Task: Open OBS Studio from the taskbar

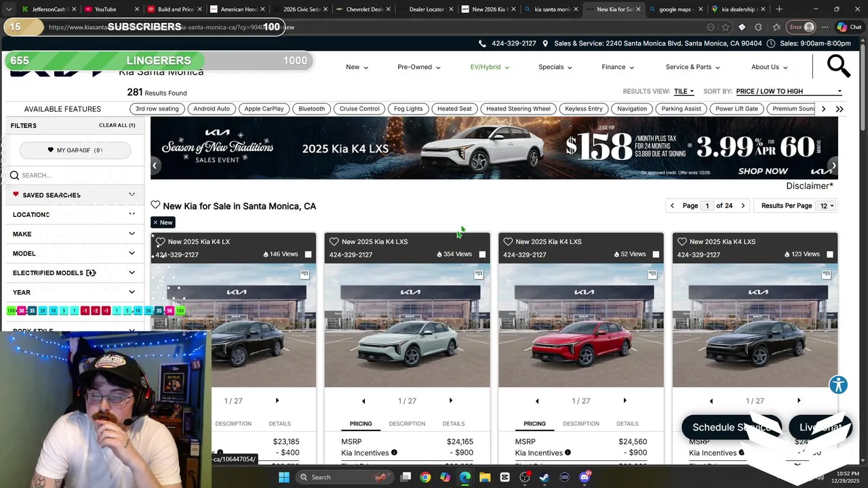Action: 525,477
